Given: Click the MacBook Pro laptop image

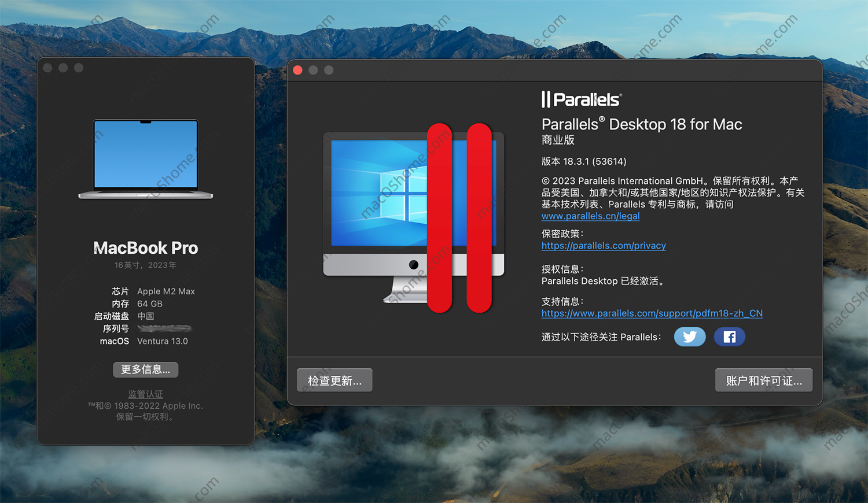Looking at the screenshot, I should (146, 160).
